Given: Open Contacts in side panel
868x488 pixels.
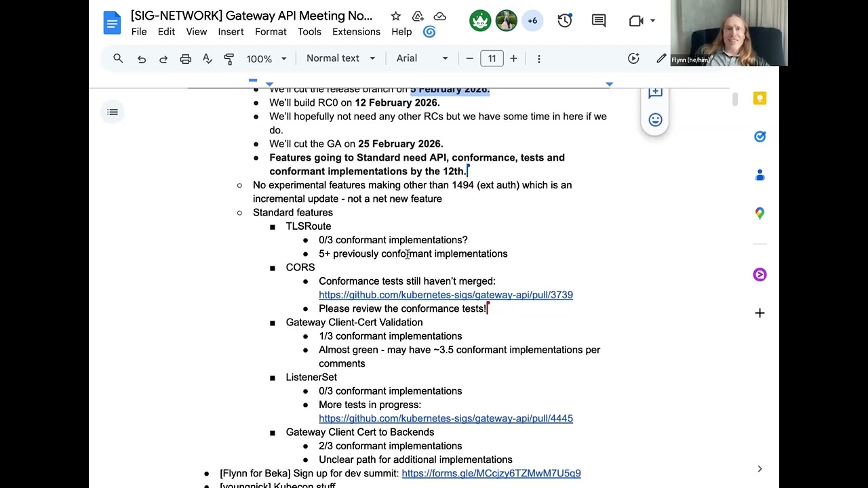Looking at the screenshot, I should (x=759, y=176).
